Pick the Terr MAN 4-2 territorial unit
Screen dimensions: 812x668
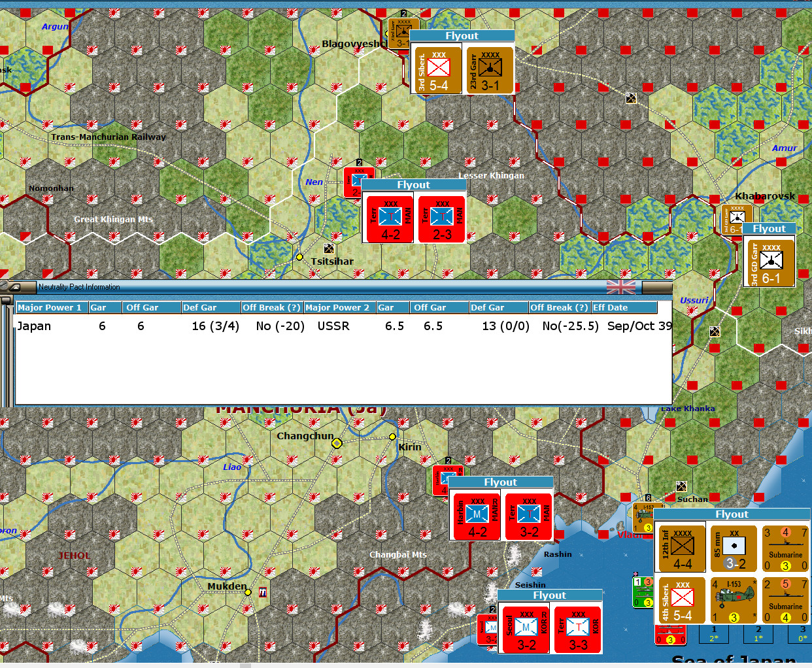(390, 219)
